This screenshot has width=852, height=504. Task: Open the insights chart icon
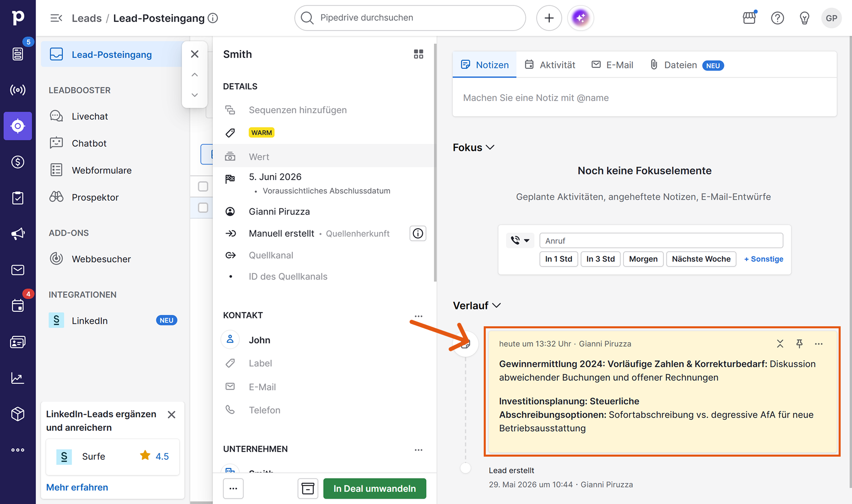18,378
